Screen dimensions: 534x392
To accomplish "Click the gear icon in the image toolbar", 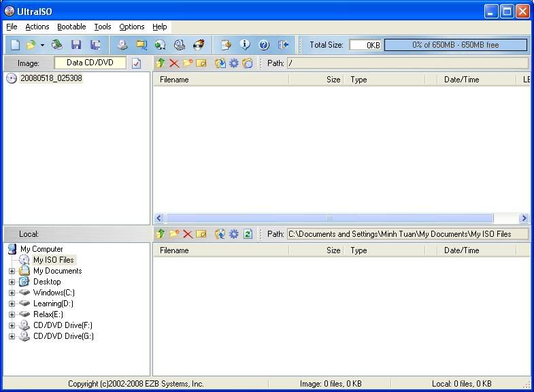I will (x=233, y=63).
